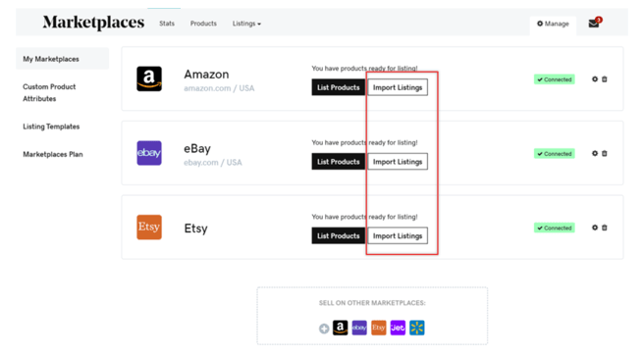
Task: Open the mail notifications icon
Action: coord(594,23)
